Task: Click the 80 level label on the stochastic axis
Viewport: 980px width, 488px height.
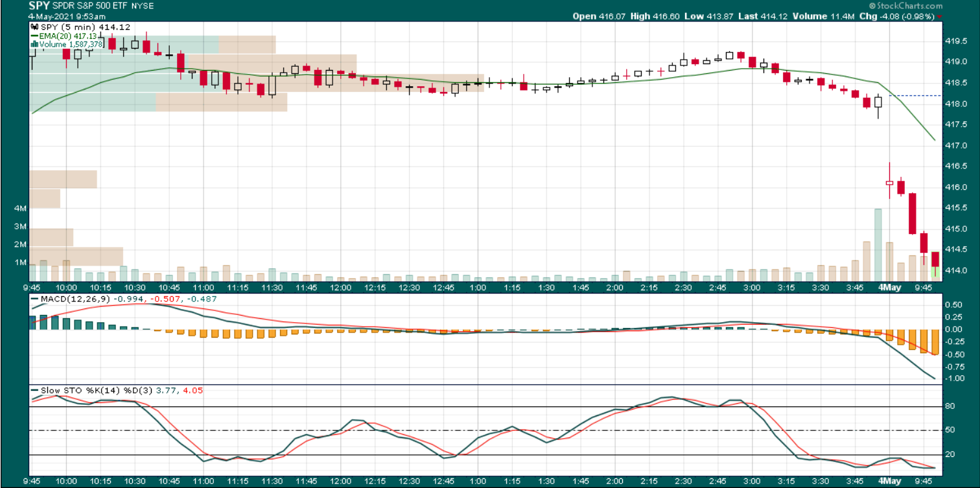Action: (x=950, y=407)
